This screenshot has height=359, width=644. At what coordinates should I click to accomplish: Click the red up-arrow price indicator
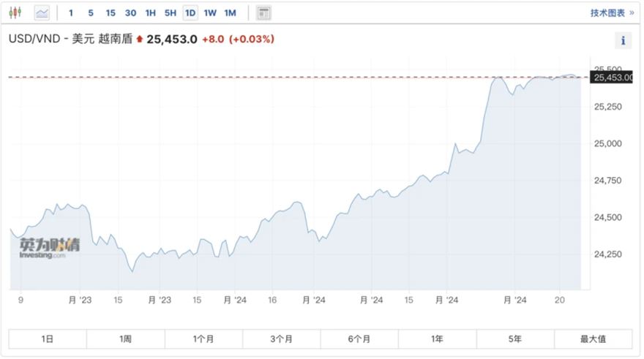pyautogui.click(x=139, y=39)
